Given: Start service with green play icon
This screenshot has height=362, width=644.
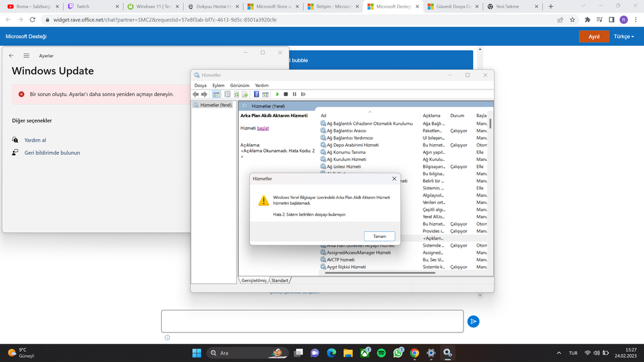Looking at the screenshot, I should 277,95.
